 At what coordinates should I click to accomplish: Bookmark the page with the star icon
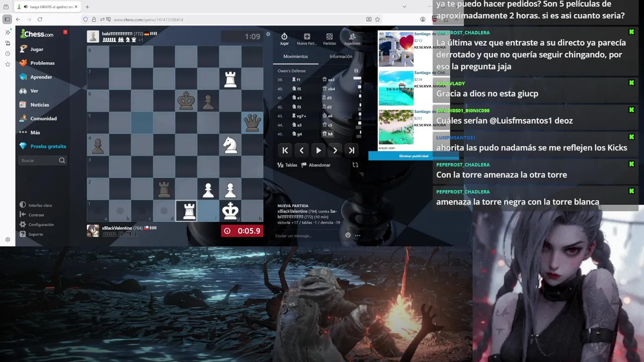click(x=377, y=19)
